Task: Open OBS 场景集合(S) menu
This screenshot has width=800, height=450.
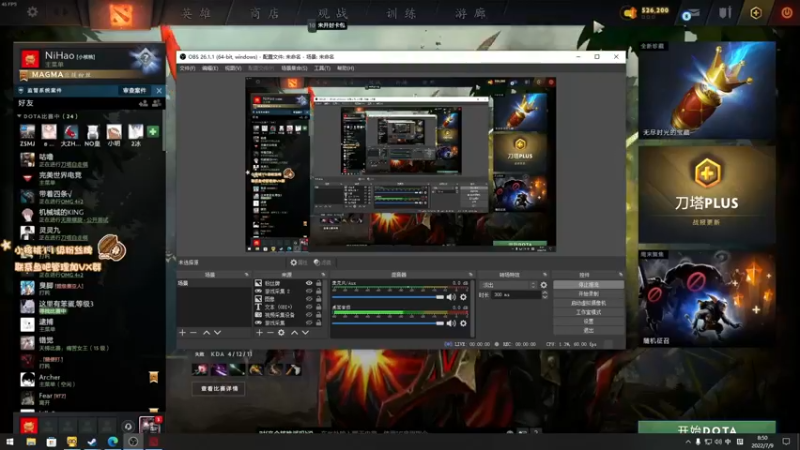Action: pyautogui.click(x=294, y=68)
